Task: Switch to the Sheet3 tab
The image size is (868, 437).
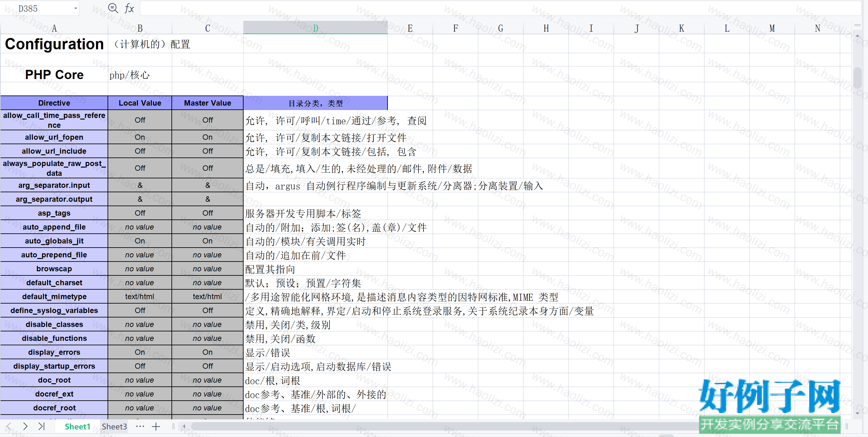Action: point(114,427)
